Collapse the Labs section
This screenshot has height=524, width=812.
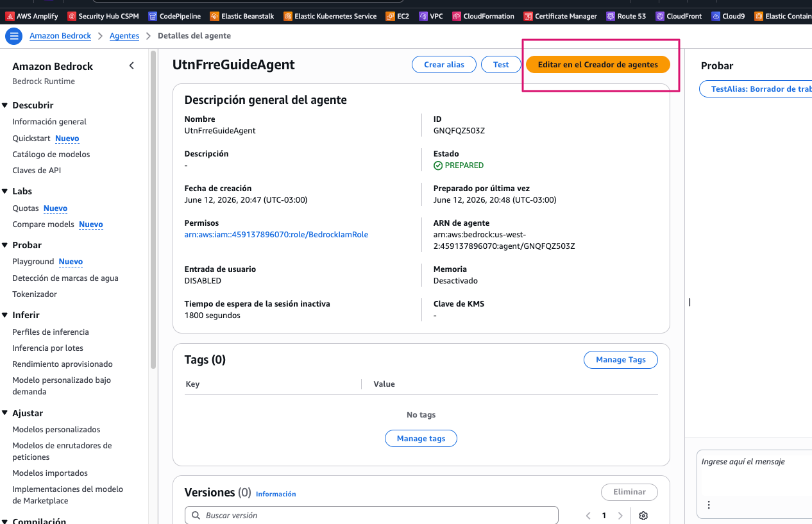tap(5, 191)
